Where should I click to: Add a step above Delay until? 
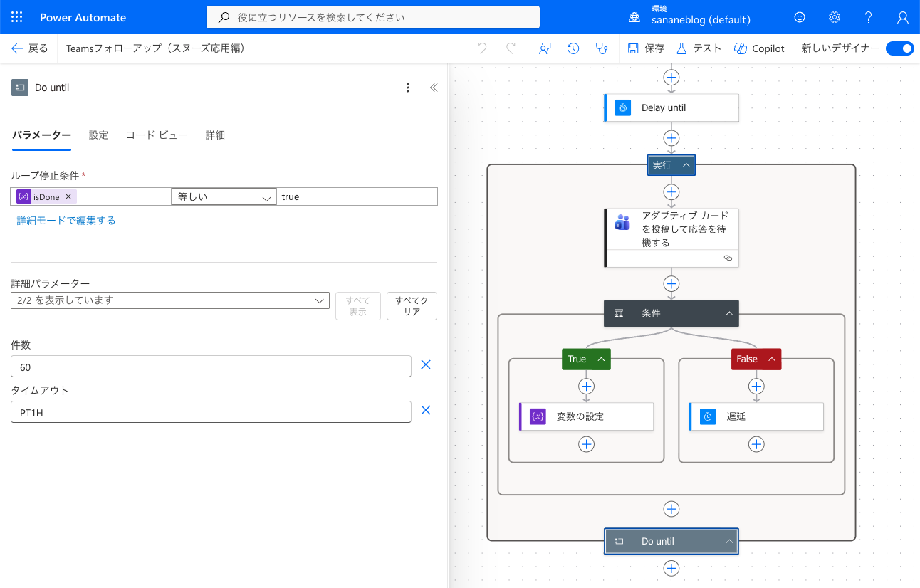[671, 77]
